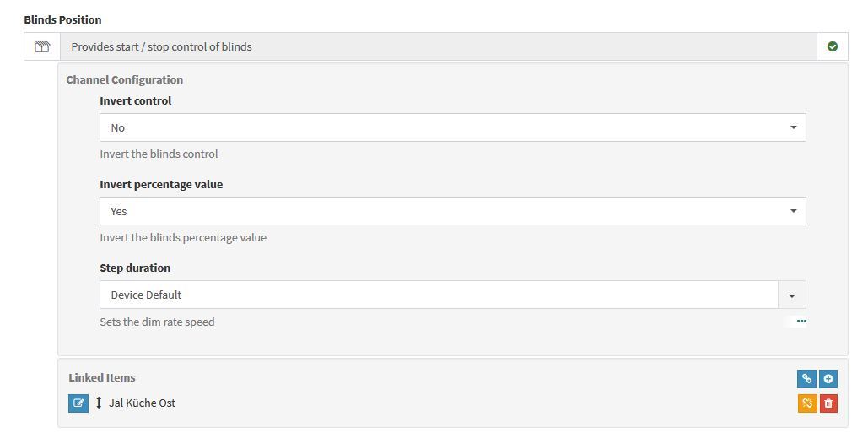The height and width of the screenshot is (444, 868).
Task: Open the Invert control dropdown
Action: [452, 128]
